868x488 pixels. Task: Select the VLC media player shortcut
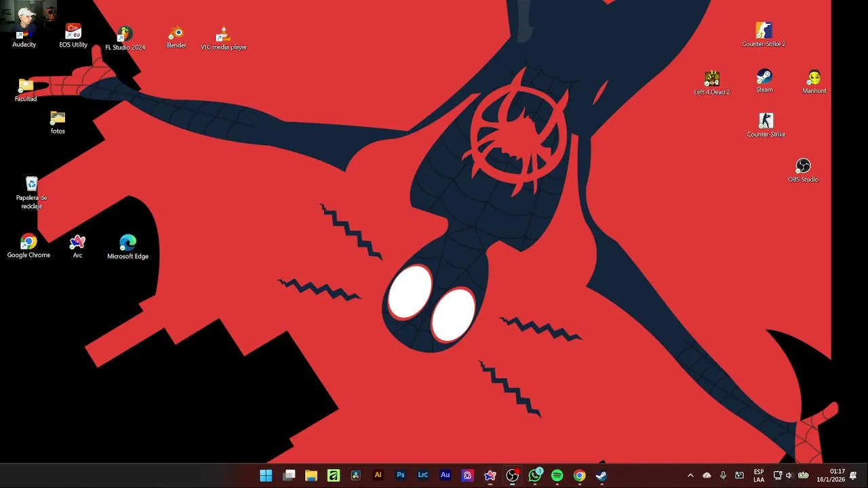point(224,39)
